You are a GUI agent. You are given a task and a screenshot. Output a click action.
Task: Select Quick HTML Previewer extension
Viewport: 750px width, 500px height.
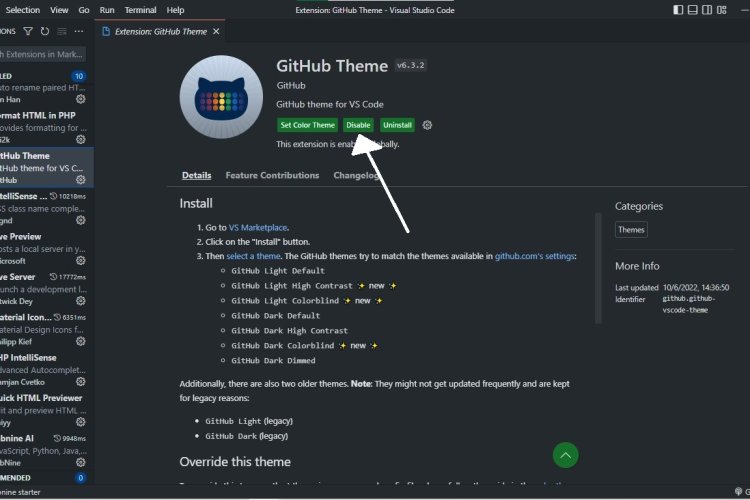point(45,410)
